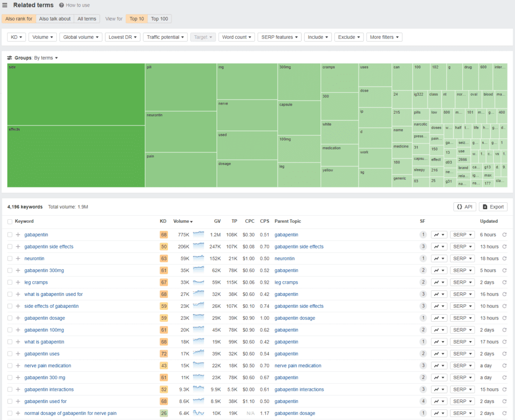Check normal dosage of gabapentin row checkbox
515x420 pixels.
point(10,413)
